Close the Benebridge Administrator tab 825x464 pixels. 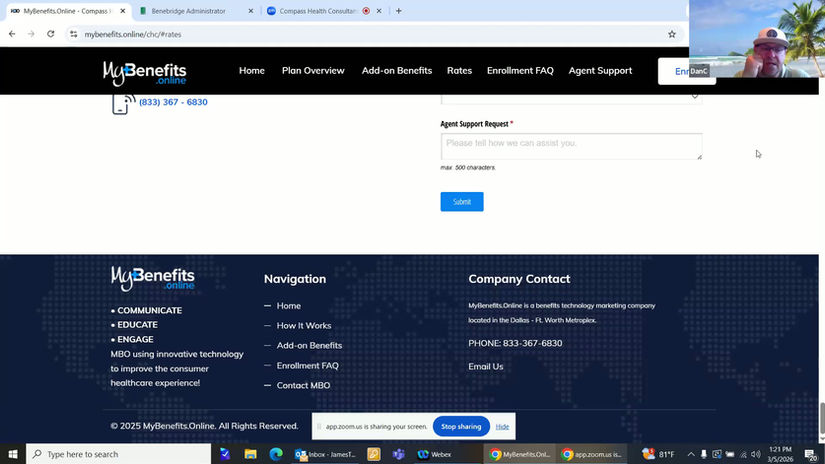250,11
